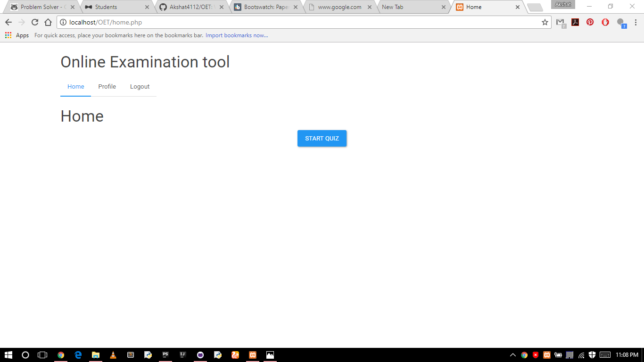Close the active Home browser tab
Image resolution: width=644 pixels, height=362 pixels.
[518, 7]
